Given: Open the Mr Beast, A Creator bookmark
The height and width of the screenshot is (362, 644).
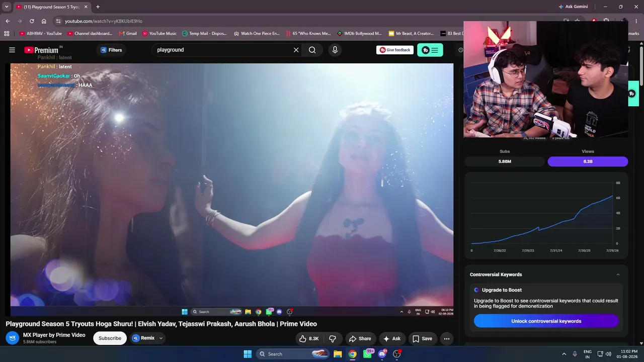Looking at the screenshot, I should [x=411, y=34].
